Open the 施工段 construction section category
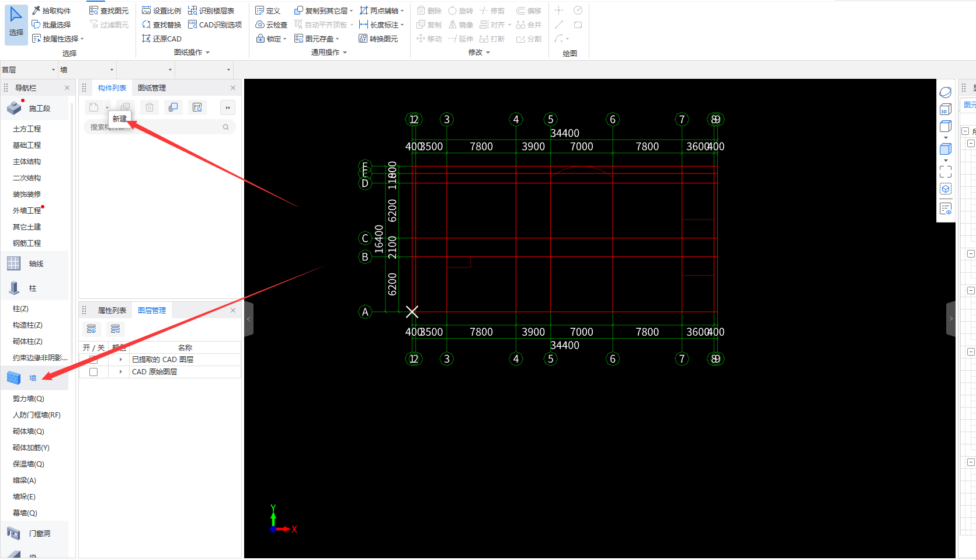The image size is (976, 560). pos(35,109)
